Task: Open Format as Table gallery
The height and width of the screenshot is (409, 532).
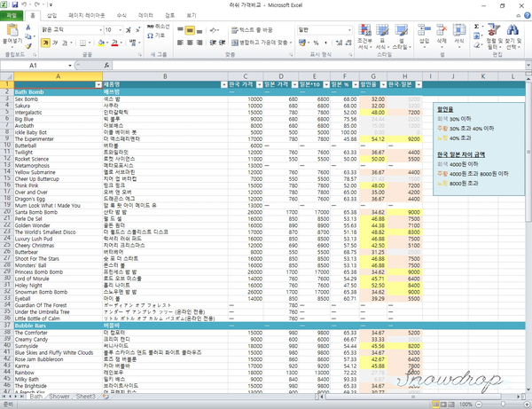Action: tap(382, 36)
